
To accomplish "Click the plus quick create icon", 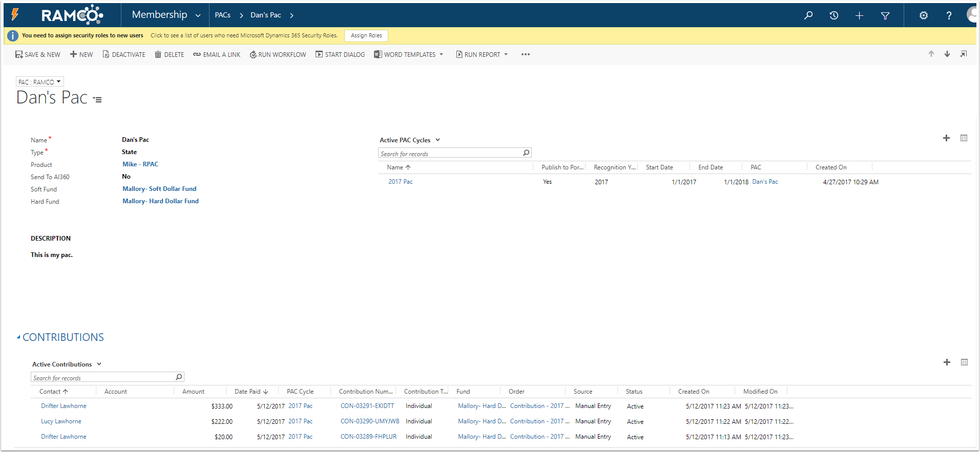I will [x=860, y=15].
